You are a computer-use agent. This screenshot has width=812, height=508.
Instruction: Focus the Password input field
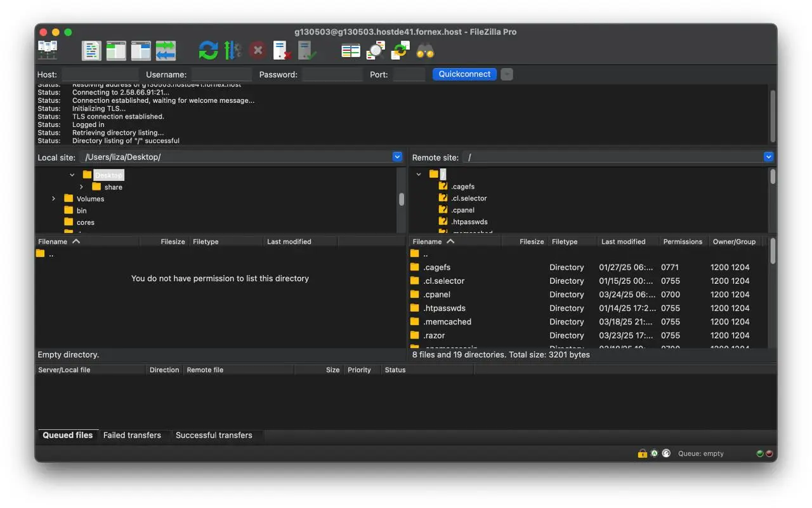(332, 74)
